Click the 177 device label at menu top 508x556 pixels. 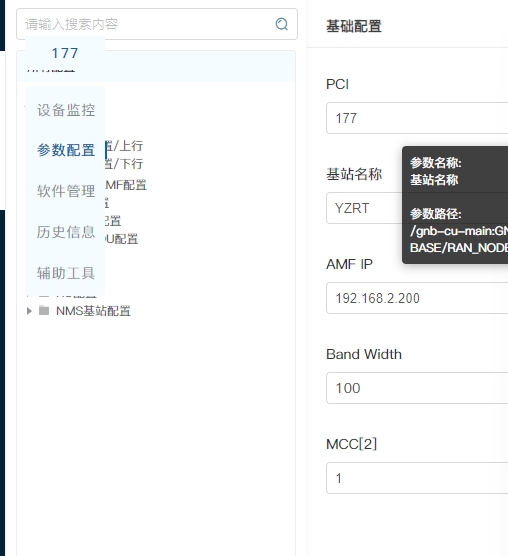coord(65,53)
